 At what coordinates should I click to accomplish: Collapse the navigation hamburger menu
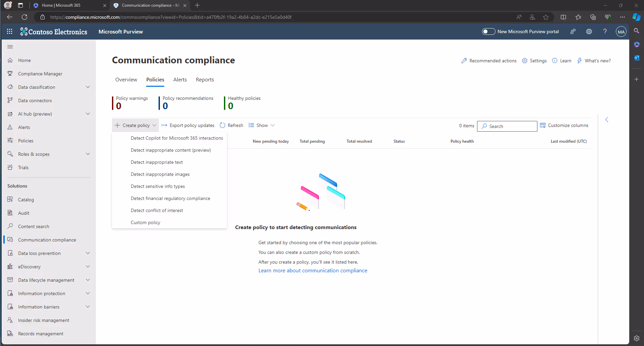click(10, 47)
